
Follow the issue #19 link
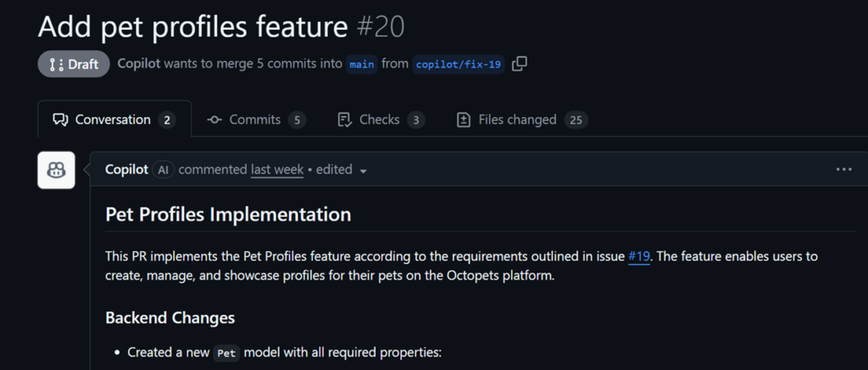(639, 255)
